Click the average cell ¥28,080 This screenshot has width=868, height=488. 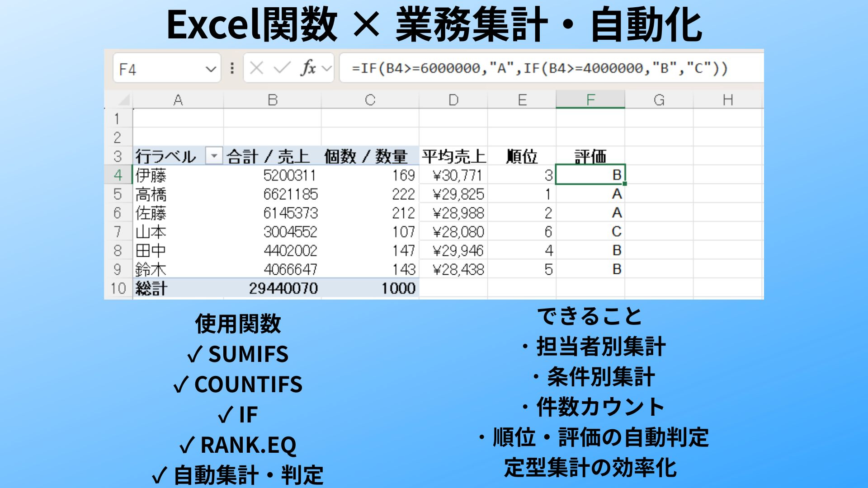tap(453, 232)
